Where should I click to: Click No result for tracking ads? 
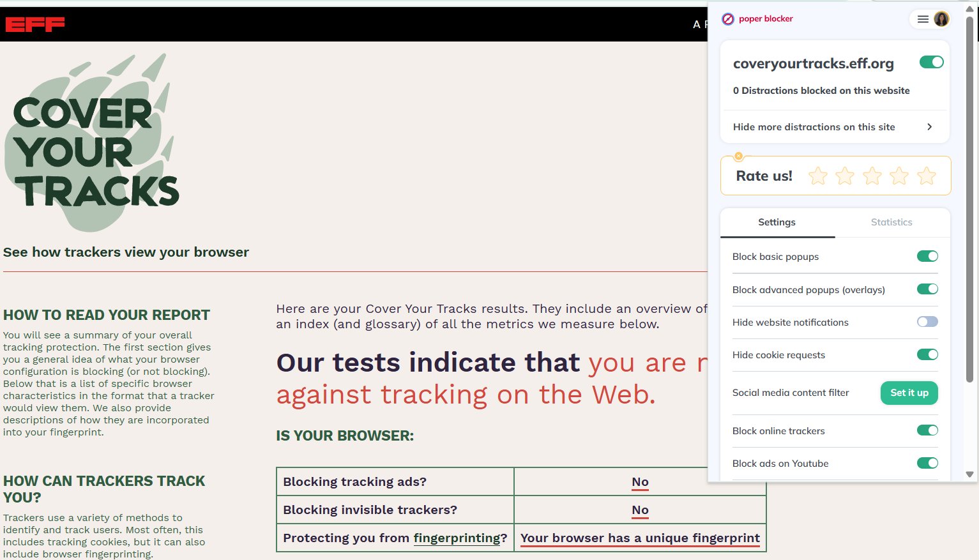(640, 482)
